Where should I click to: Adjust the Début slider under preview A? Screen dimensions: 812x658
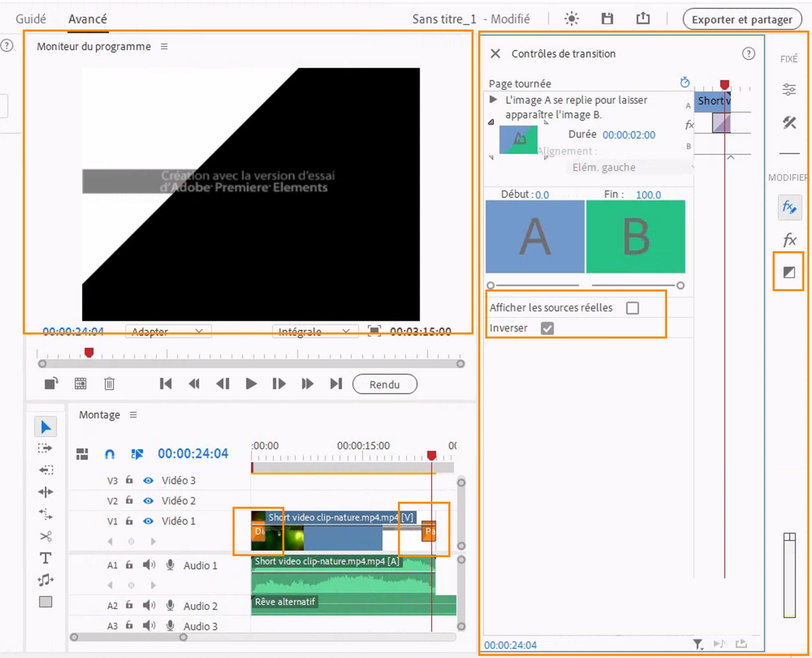pyautogui.click(x=491, y=286)
